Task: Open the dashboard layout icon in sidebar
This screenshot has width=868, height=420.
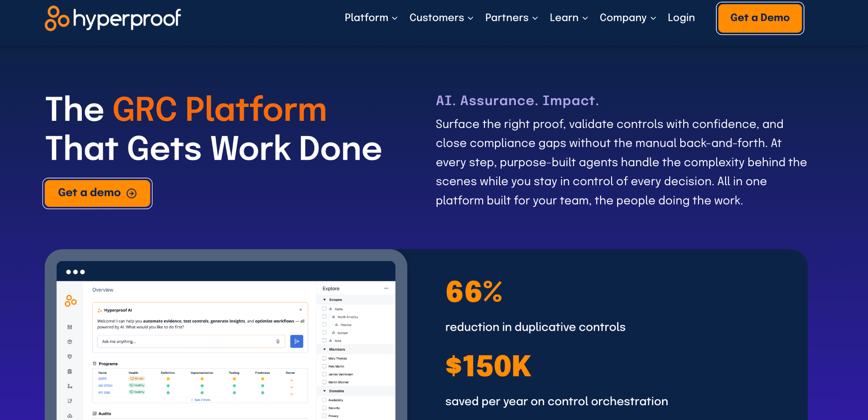Action: (70, 327)
